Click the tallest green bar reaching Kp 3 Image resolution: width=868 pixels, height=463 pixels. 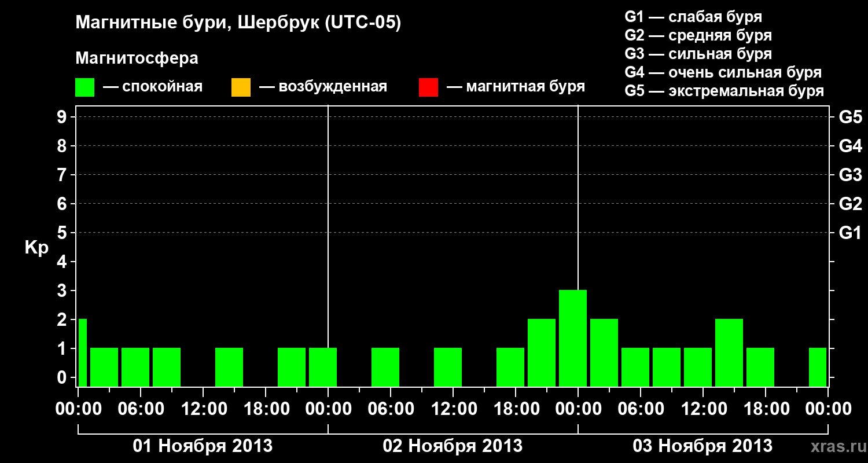tap(573, 338)
